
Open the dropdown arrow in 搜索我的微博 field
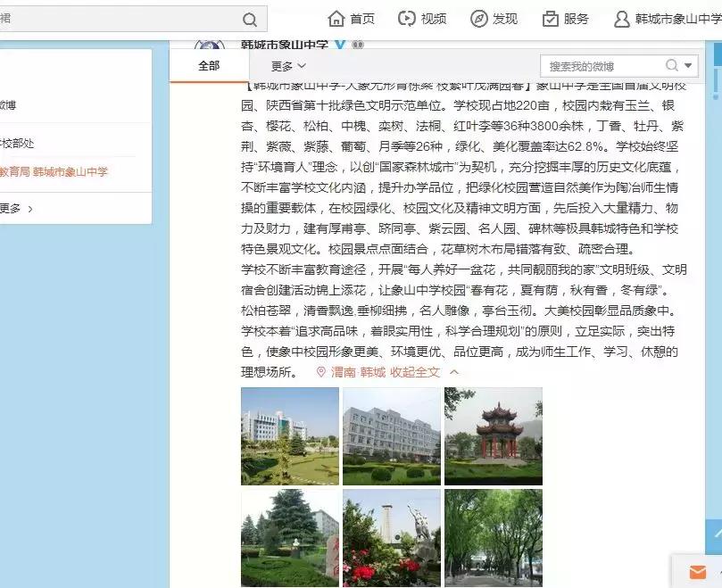pos(685,65)
